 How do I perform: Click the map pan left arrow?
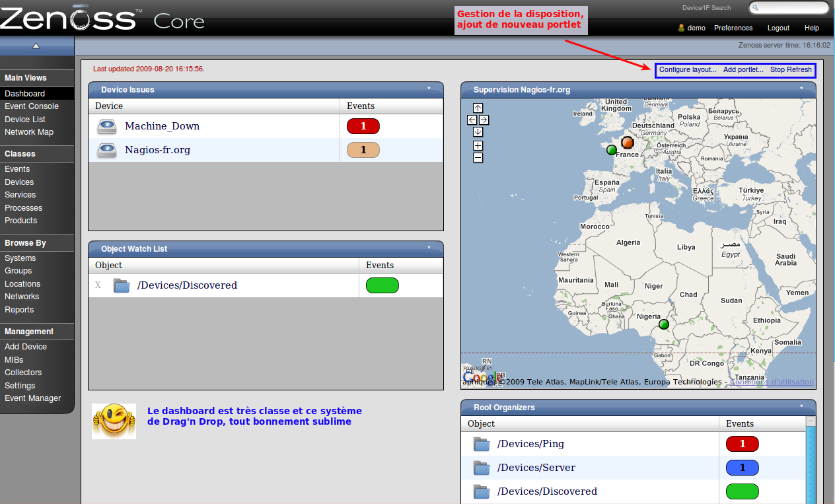point(472,120)
